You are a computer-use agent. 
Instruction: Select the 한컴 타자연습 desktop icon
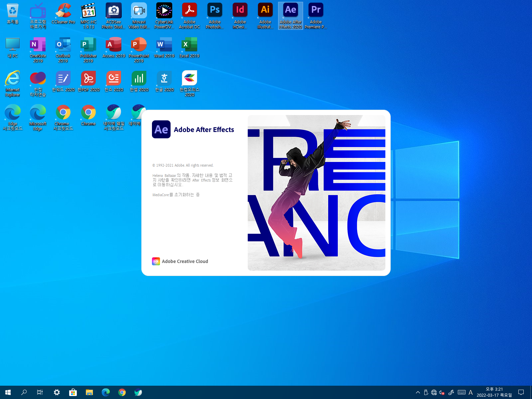38,84
